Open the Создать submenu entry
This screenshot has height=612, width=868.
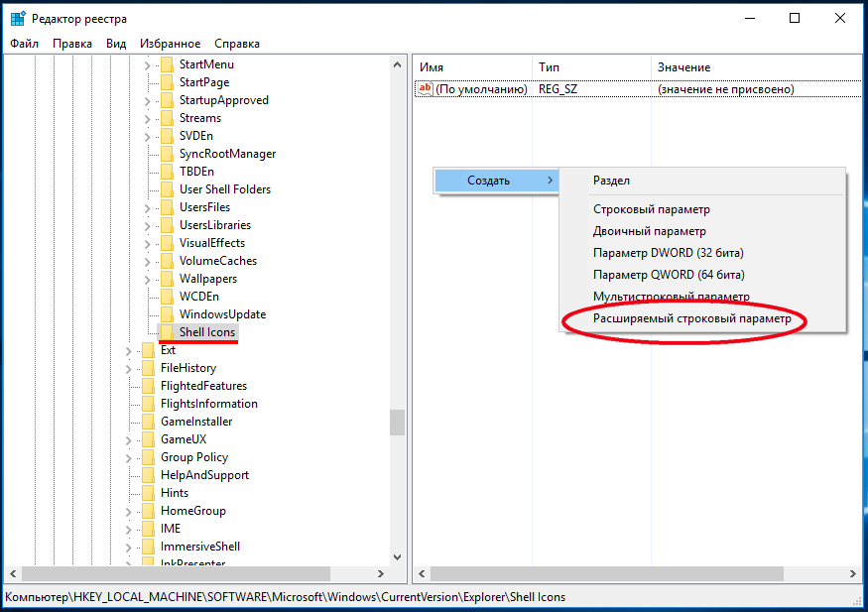(x=497, y=181)
